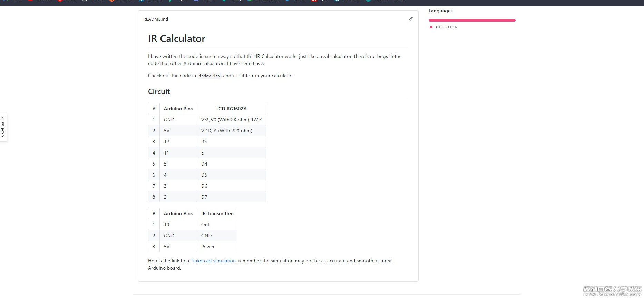Screen dimensions: 644x298
Task: Click the C++ 100.0% language entry
Action: click(443, 27)
